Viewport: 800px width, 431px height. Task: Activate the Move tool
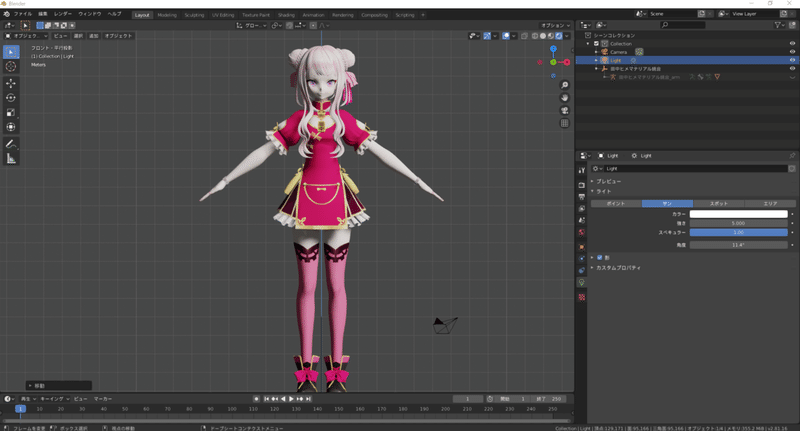point(11,83)
